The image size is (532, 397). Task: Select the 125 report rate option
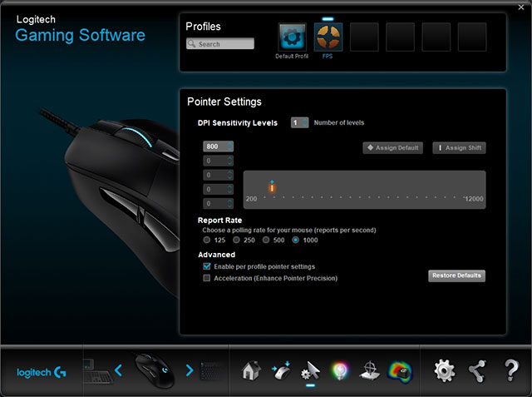(208, 240)
